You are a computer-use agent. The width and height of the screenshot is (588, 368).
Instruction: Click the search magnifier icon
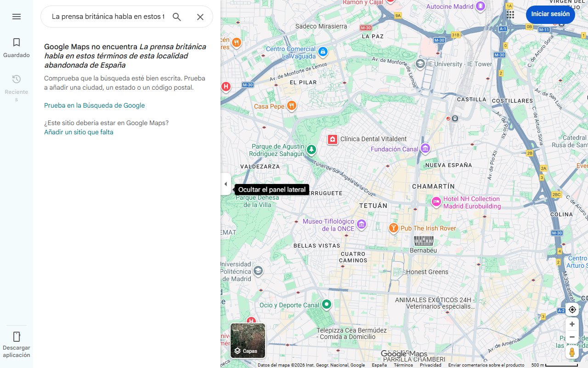tap(176, 17)
